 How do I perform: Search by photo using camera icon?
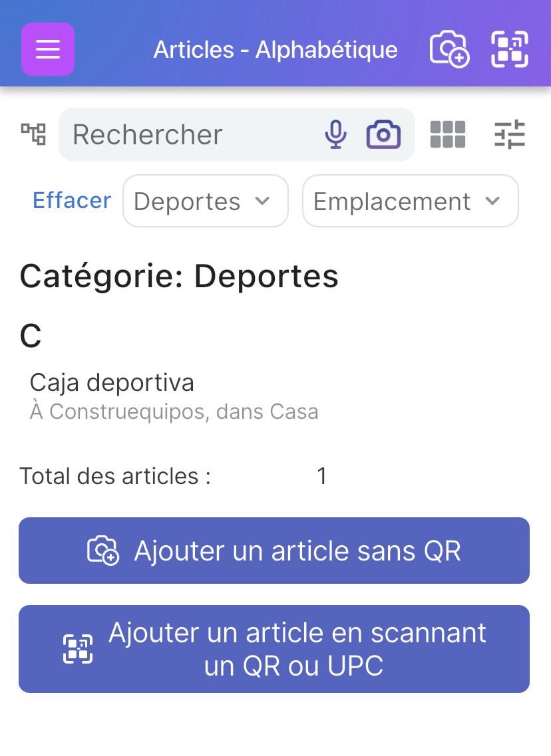pyautogui.click(x=383, y=134)
